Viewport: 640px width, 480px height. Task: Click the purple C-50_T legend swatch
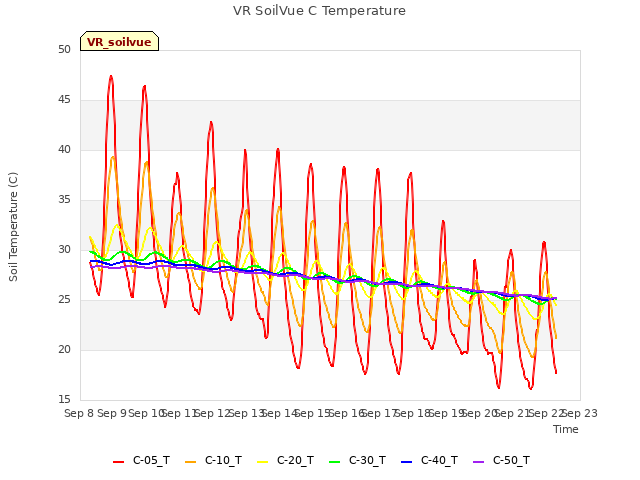478,462
